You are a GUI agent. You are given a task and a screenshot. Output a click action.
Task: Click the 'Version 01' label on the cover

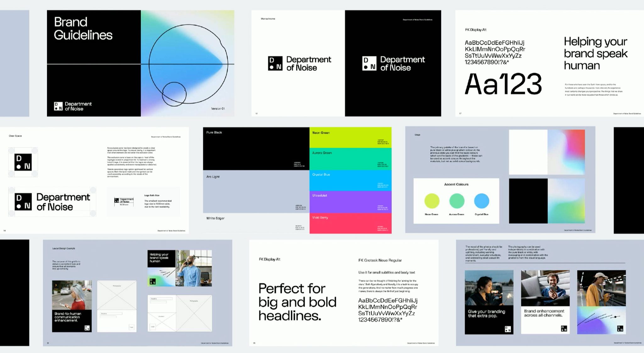tap(218, 109)
